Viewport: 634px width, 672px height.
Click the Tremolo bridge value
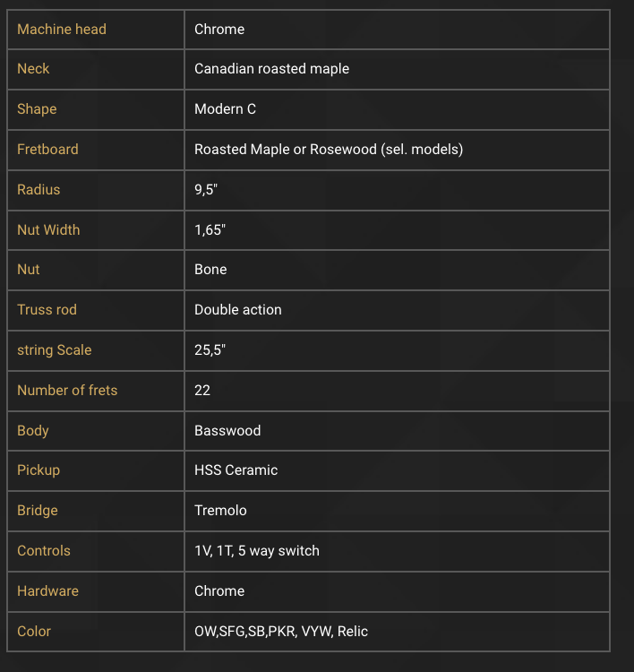point(220,510)
